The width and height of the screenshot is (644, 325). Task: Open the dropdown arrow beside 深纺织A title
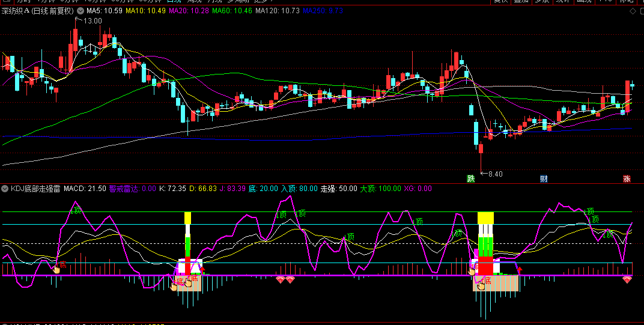[80, 11]
